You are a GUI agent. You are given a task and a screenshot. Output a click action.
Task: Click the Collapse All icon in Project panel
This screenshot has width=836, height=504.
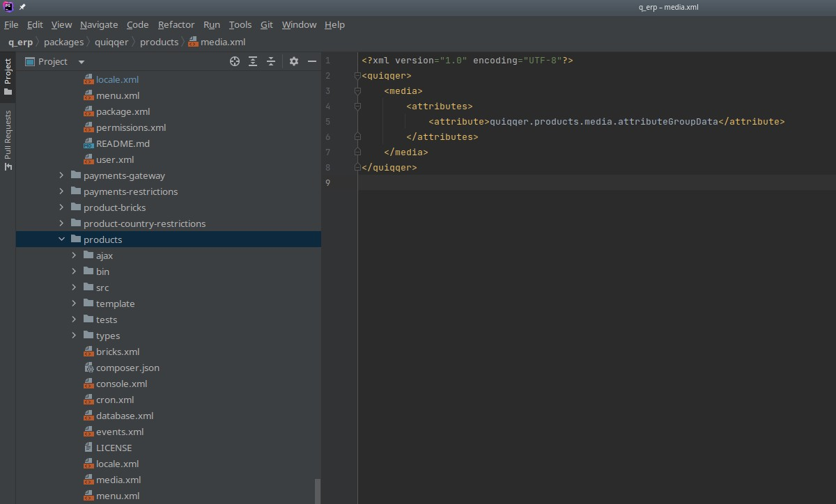(271, 61)
